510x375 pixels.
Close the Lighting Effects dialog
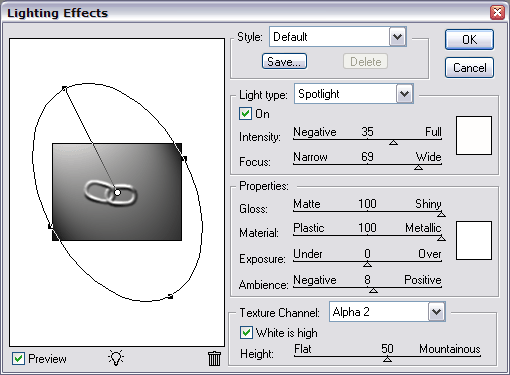click(497, 13)
